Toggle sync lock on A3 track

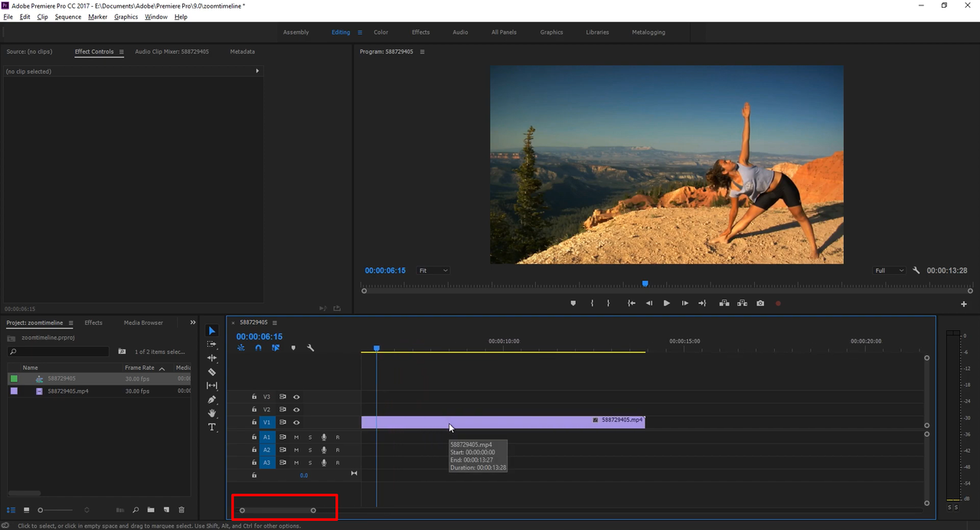click(x=283, y=463)
